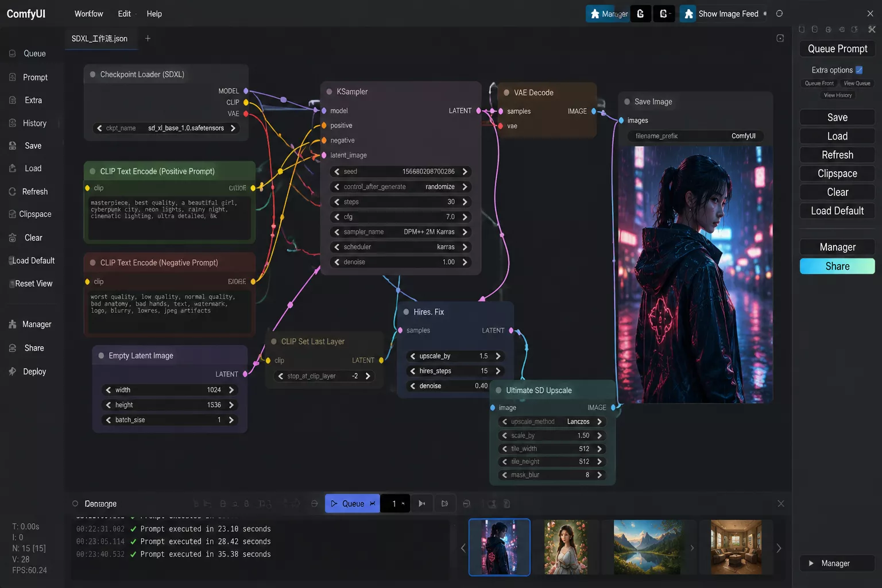
Task: Click the blue Queue button in bottom toolbar
Action: (352, 504)
